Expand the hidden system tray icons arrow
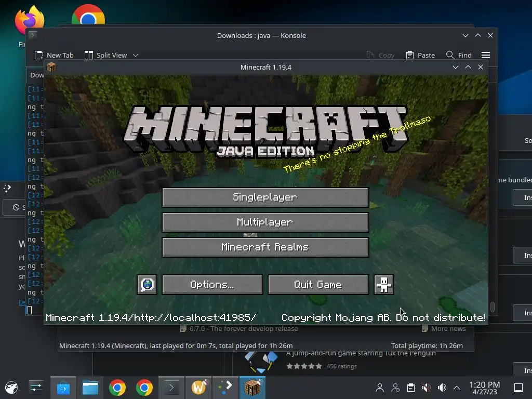This screenshot has width=532, height=399. [457, 388]
